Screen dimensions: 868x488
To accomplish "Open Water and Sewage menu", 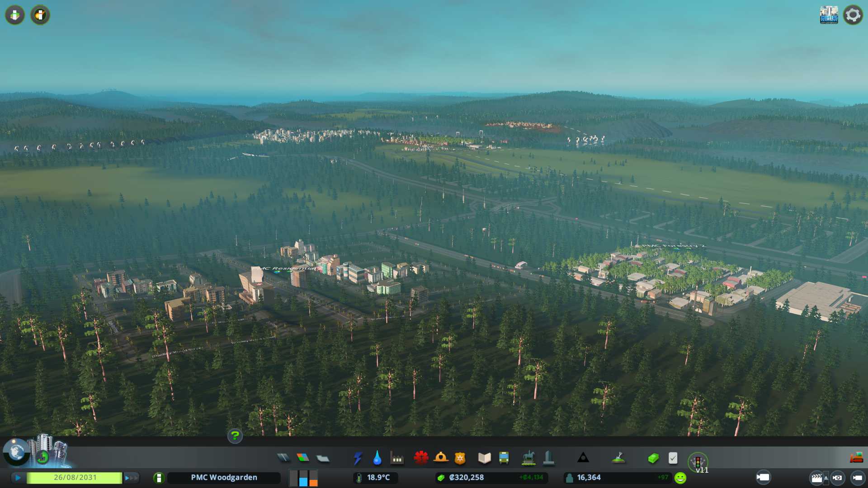I will click(x=377, y=458).
